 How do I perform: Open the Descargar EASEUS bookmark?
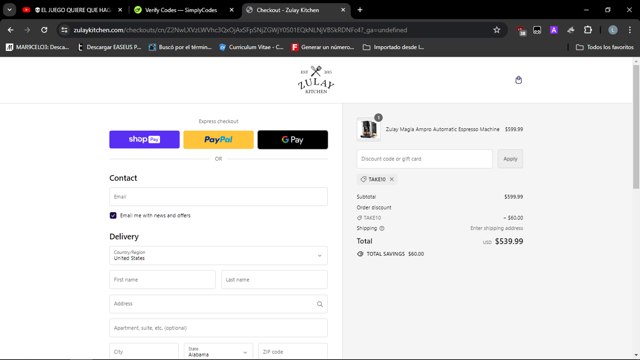coord(109,47)
